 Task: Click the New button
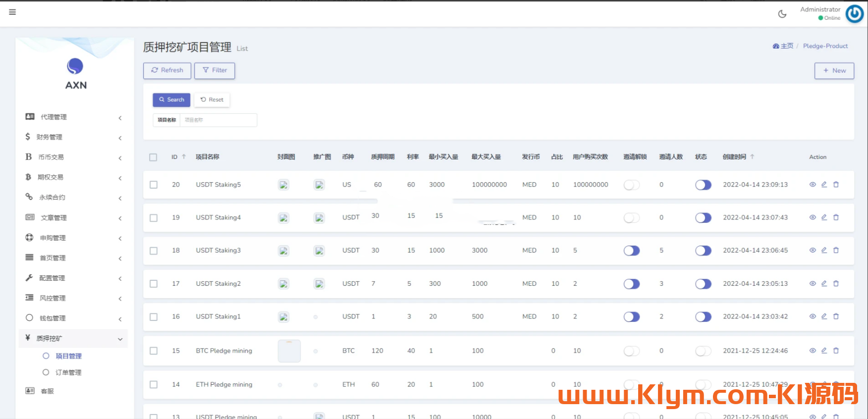click(x=834, y=70)
